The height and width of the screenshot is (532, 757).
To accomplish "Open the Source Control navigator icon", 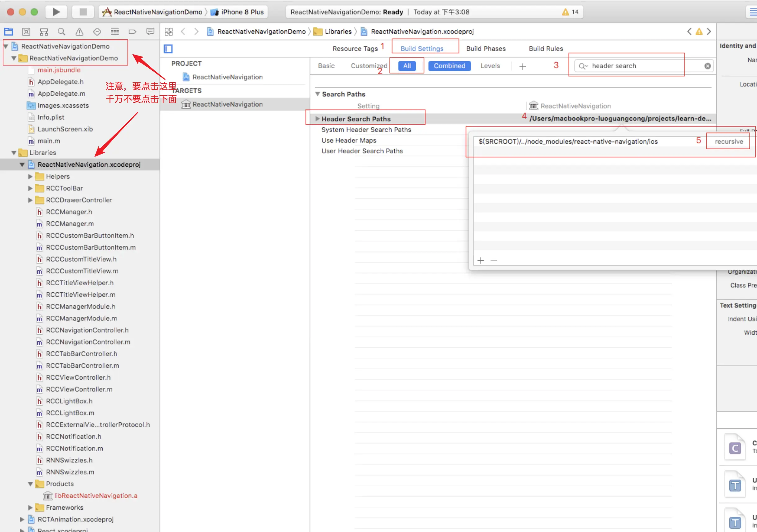I will tap(26, 32).
